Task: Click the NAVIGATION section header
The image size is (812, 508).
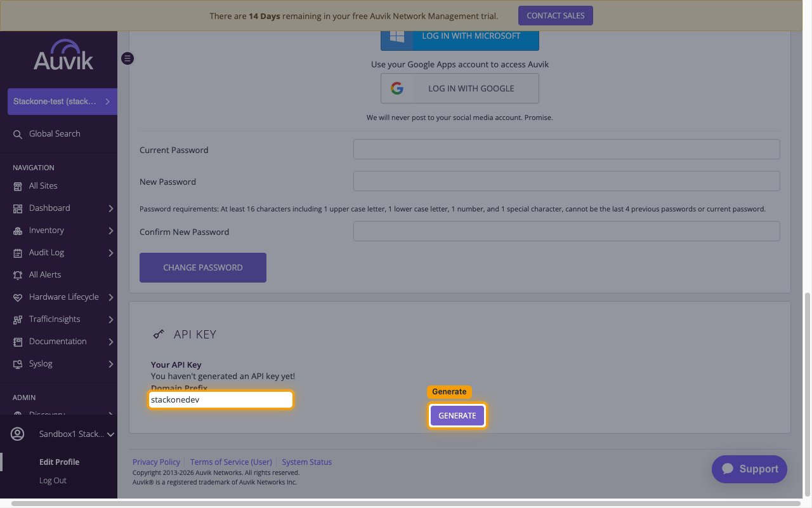Action: coord(34,168)
